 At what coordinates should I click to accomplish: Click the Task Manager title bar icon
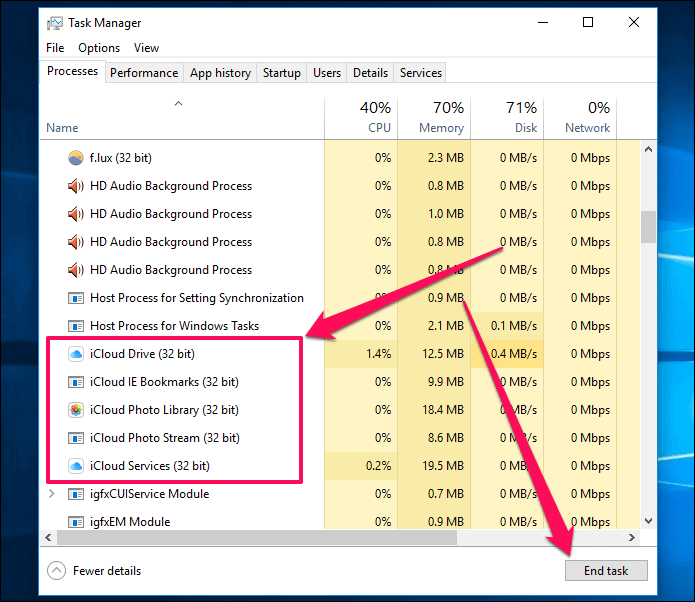tap(55, 23)
